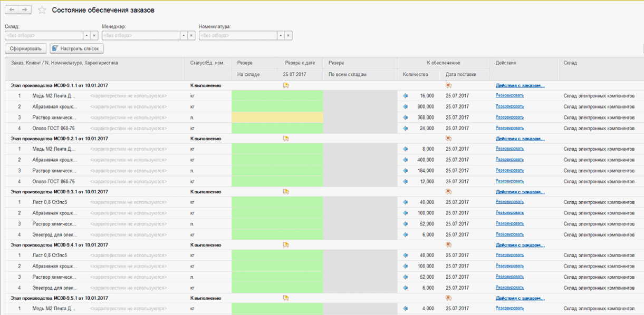
Task: Expand the Менеджер filter dropdown
Action: [x=184, y=35]
